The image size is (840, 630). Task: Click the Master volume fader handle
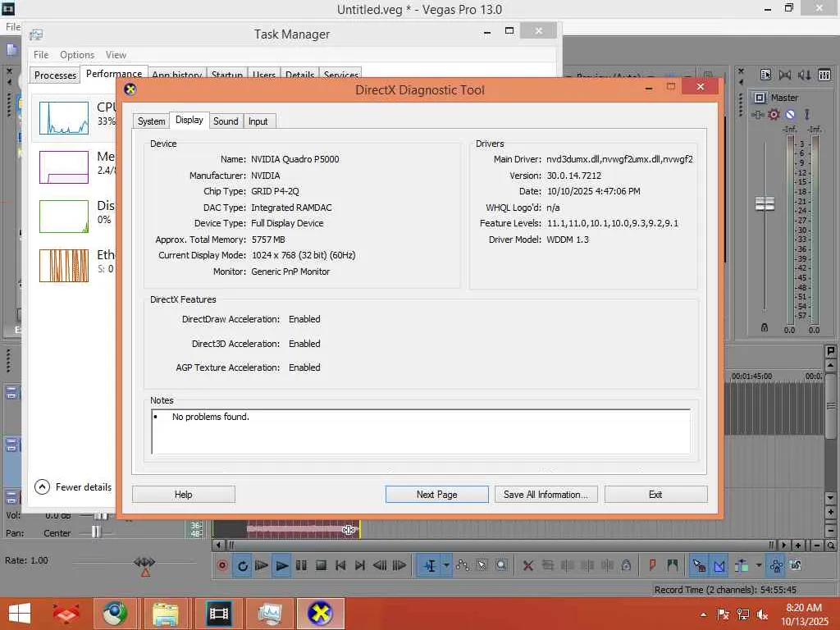point(765,203)
